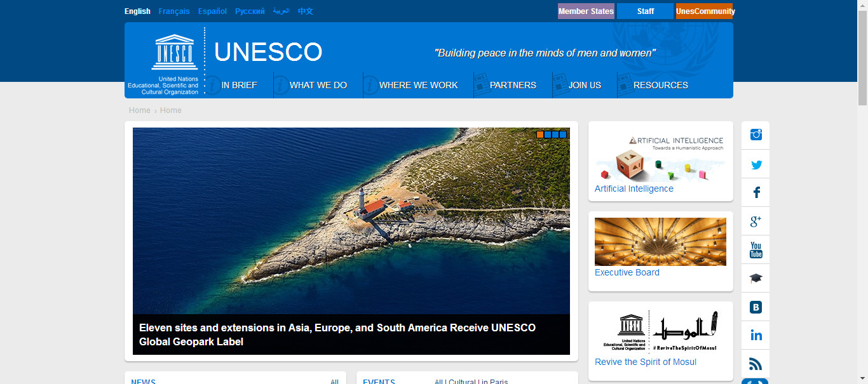Click the "Building peace in the minds" slogan
Viewport: 868px width, 384px height.
point(545,53)
